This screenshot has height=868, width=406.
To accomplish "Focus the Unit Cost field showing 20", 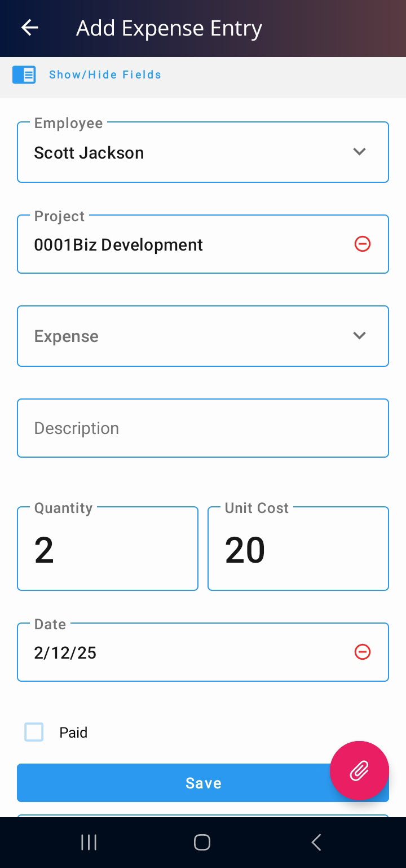I will point(298,549).
